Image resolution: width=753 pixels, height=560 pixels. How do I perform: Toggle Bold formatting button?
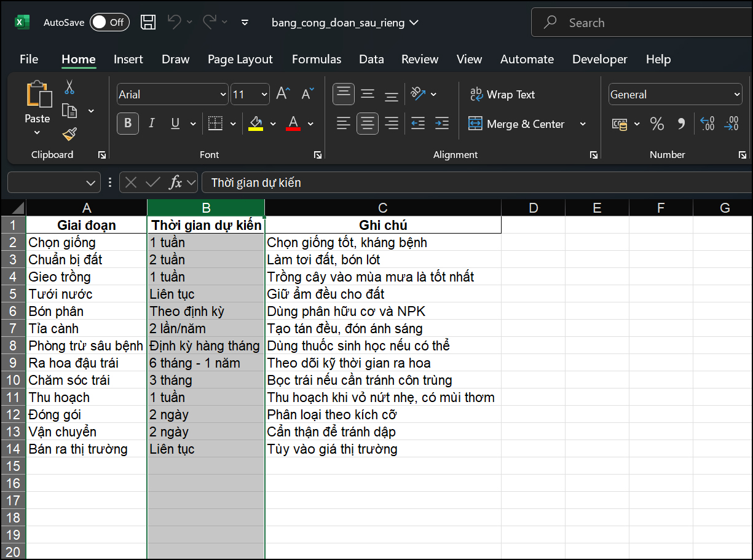click(128, 124)
